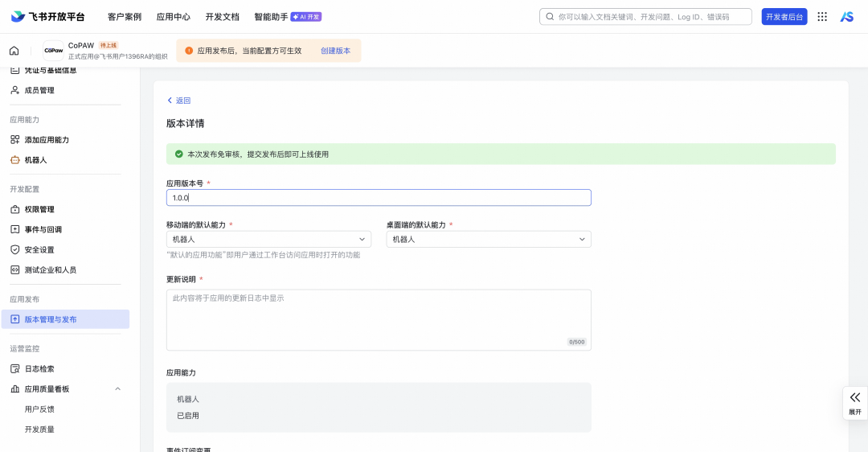Open 安全设置 in the sidebar
868x452 pixels.
(39, 249)
